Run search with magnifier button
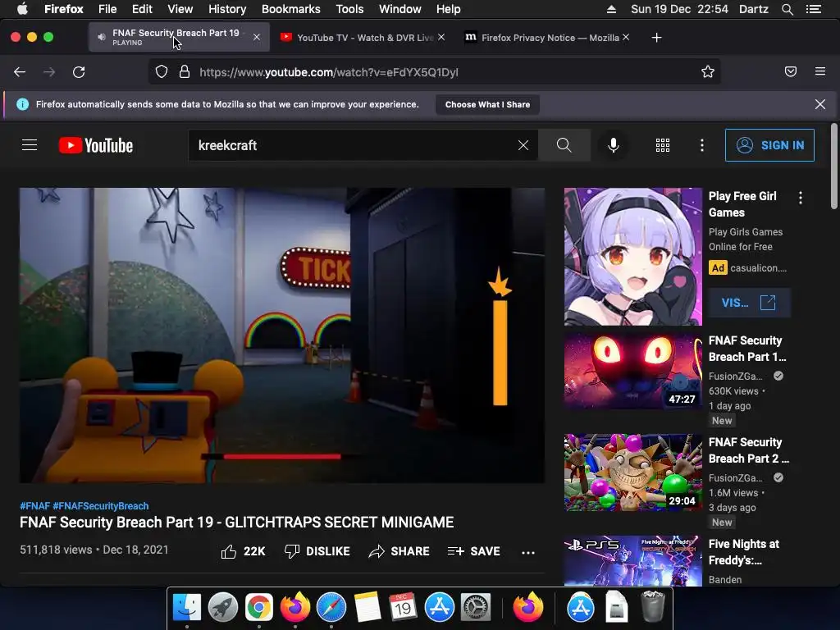This screenshot has height=630, width=840. [x=564, y=145]
